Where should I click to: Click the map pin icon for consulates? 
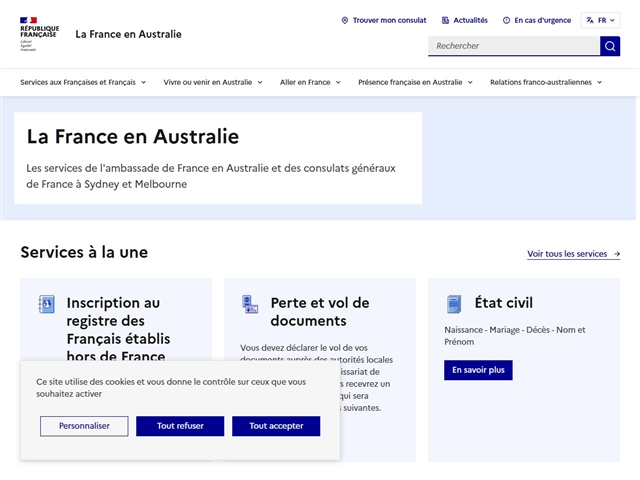click(x=345, y=20)
